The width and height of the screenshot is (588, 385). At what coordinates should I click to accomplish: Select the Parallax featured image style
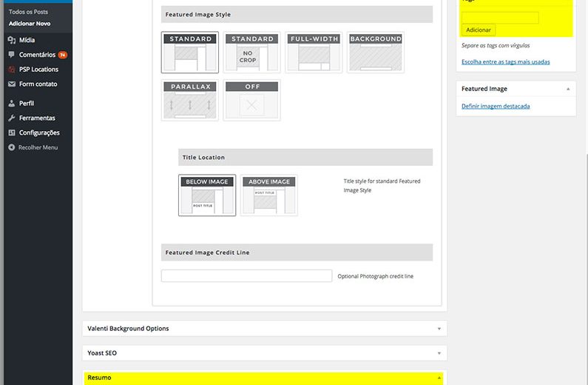pyautogui.click(x=191, y=100)
